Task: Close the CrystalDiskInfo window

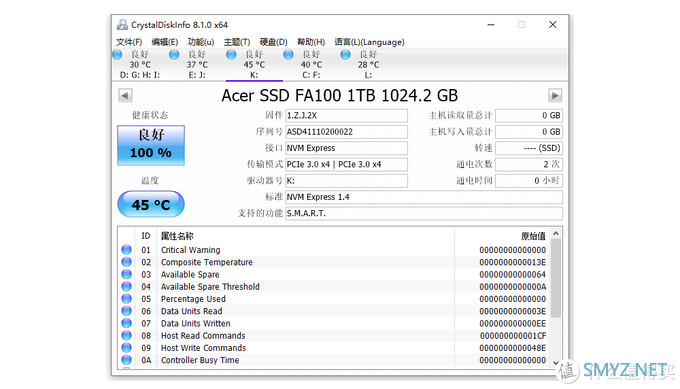Action: (x=552, y=25)
